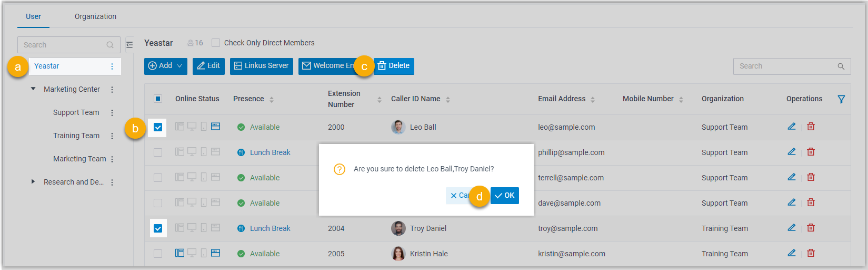Click the edit pencil icon for Kristin Hale
The height and width of the screenshot is (270, 868).
click(x=791, y=253)
